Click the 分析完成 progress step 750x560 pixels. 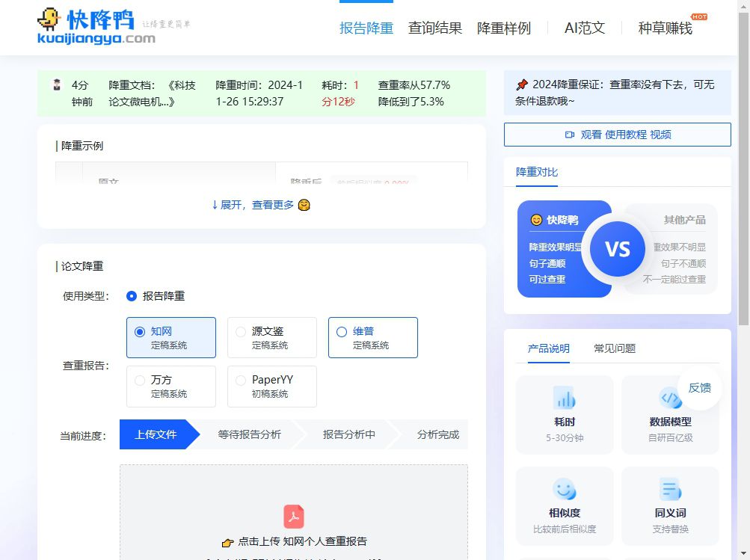tap(437, 434)
